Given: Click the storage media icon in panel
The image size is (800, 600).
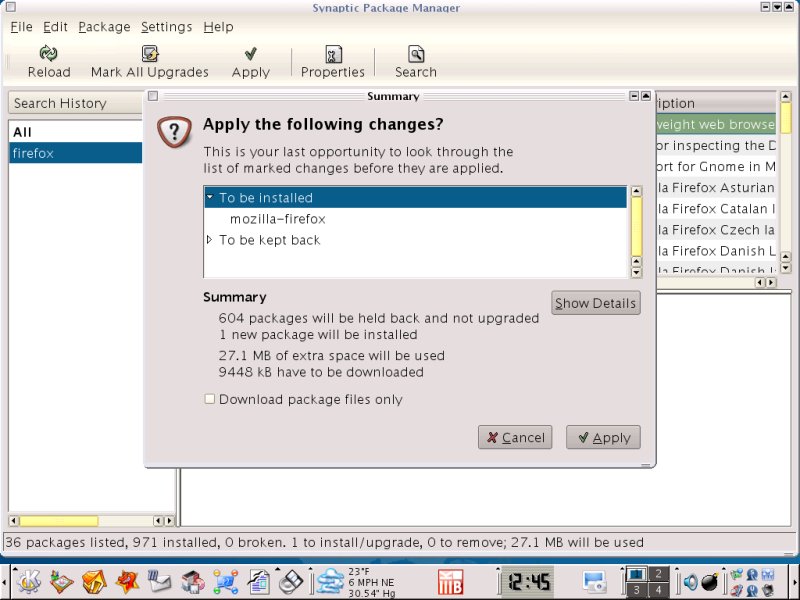Looking at the screenshot, I should (292, 582).
